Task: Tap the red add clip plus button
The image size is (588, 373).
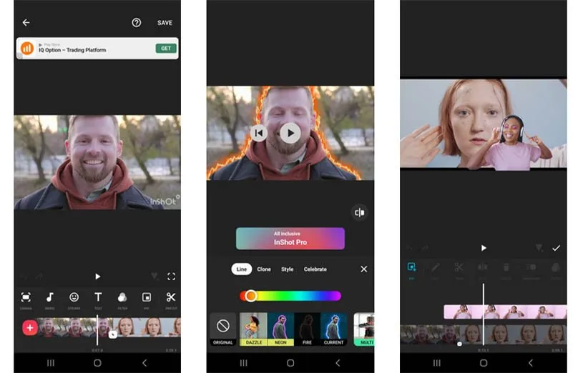Action: (x=30, y=328)
